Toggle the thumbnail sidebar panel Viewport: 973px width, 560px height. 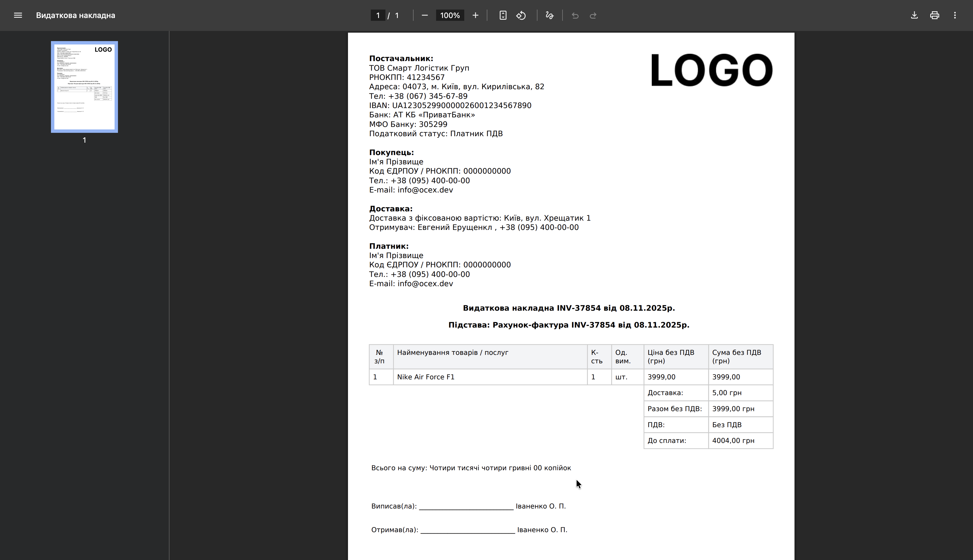click(18, 15)
